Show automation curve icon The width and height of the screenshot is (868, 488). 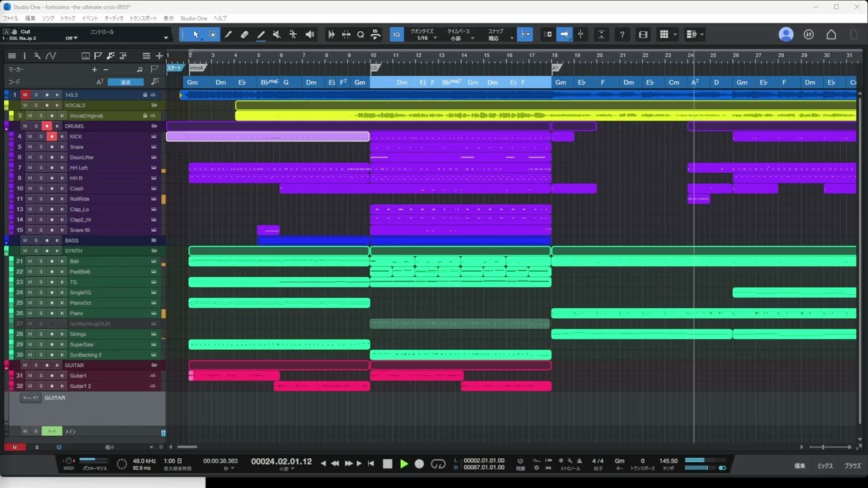coord(51,56)
